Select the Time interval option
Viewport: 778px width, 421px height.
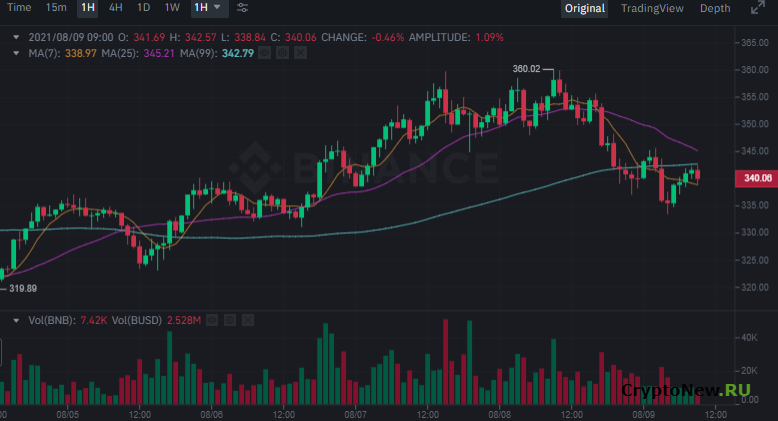point(19,8)
